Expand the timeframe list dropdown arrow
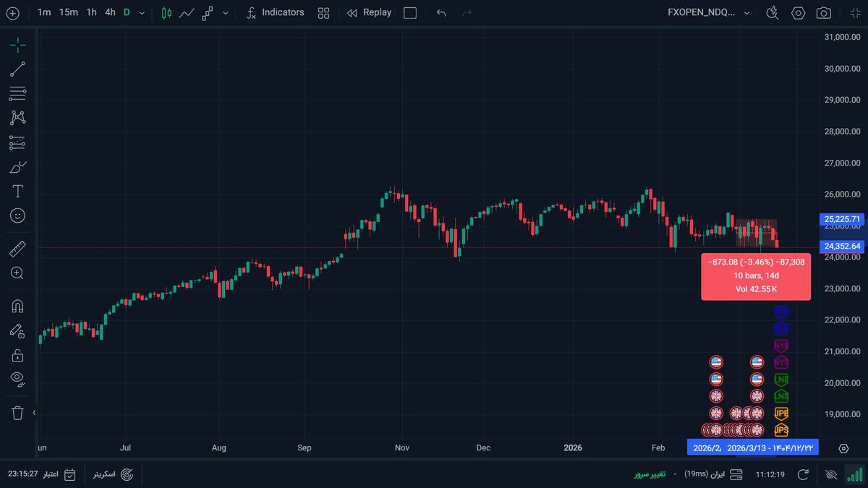Screen dimensions: 868x488 tap(142, 13)
